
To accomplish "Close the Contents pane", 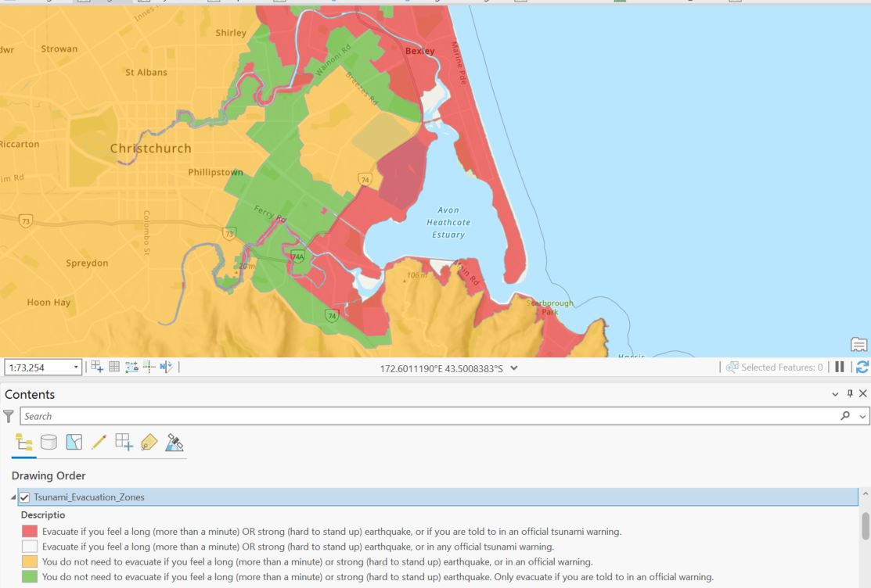I will tap(862, 393).
